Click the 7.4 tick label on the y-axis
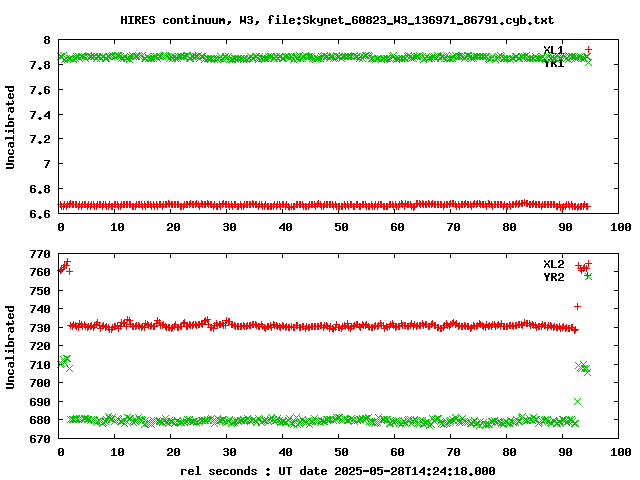This screenshot has width=640, height=480. pos(40,115)
